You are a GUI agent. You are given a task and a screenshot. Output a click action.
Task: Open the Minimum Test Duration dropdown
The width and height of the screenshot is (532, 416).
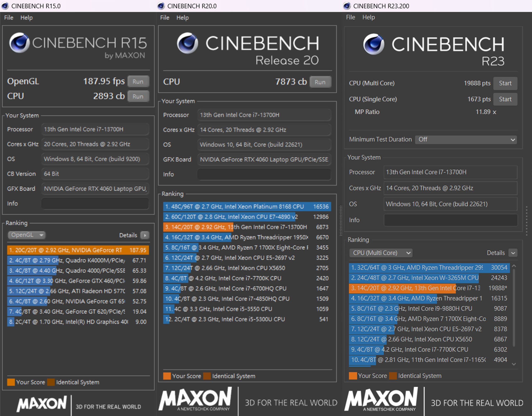coord(466,139)
